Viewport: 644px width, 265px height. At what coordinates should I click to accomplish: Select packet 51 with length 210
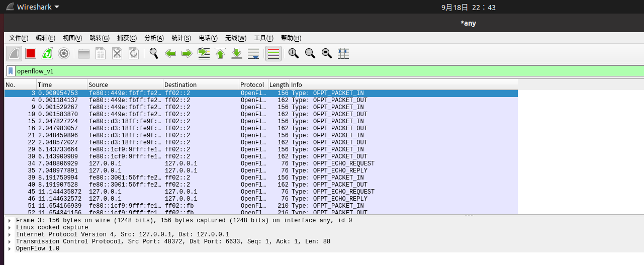point(261,206)
